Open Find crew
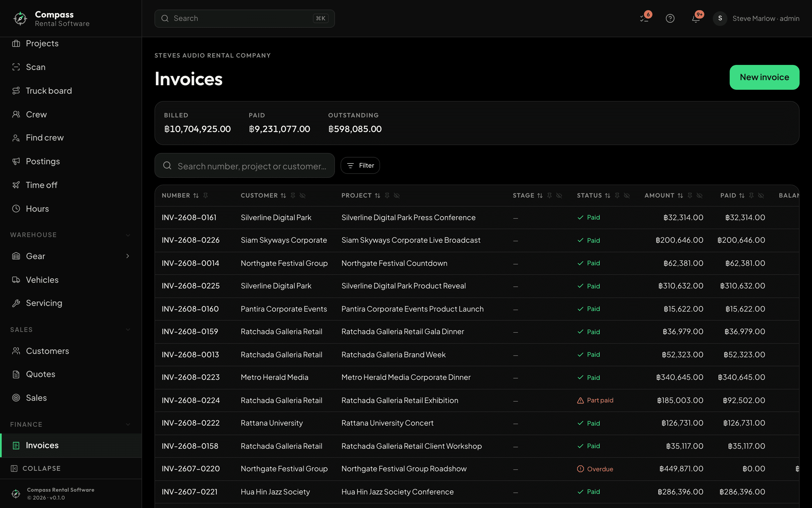The image size is (812, 508). click(x=71, y=138)
